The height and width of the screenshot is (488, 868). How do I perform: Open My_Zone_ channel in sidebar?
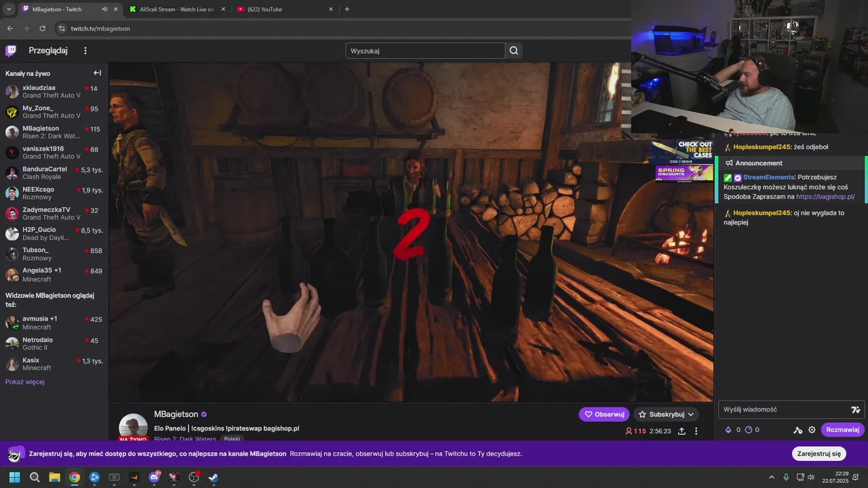point(54,113)
